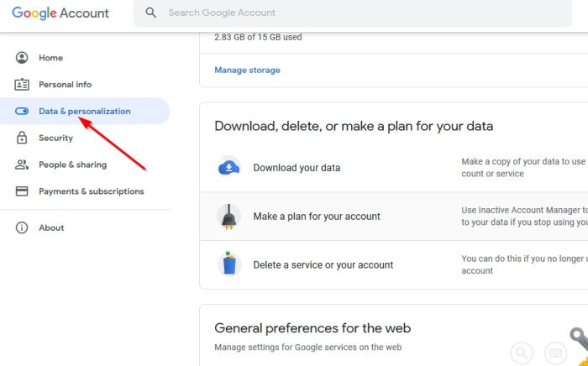The width and height of the screenshot is (588, 366).
Task: Click the power plug icon
Action: point(228,217)
